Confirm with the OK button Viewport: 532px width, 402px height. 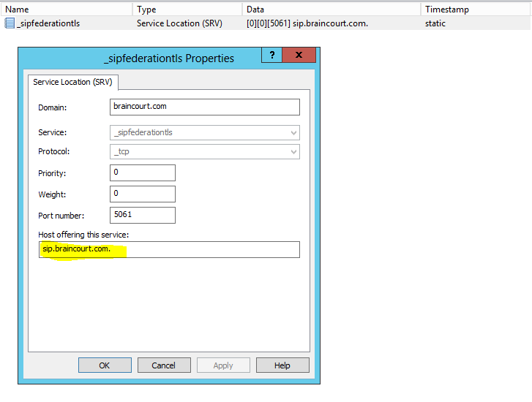coord(105,365)
